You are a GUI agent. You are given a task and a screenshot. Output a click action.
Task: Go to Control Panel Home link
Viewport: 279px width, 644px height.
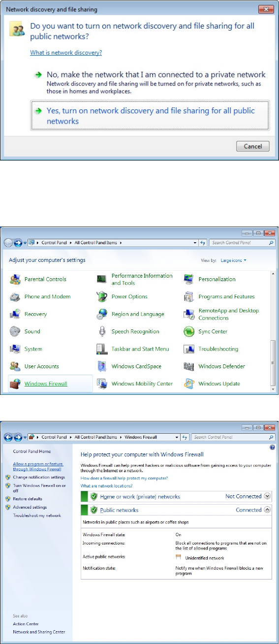[31, 451]
